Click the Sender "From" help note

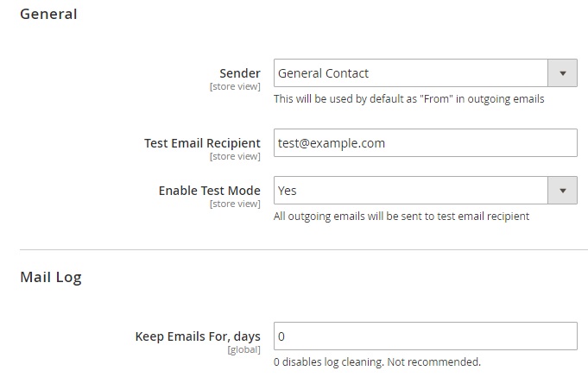pyautogui.click(x=408, y=99)
